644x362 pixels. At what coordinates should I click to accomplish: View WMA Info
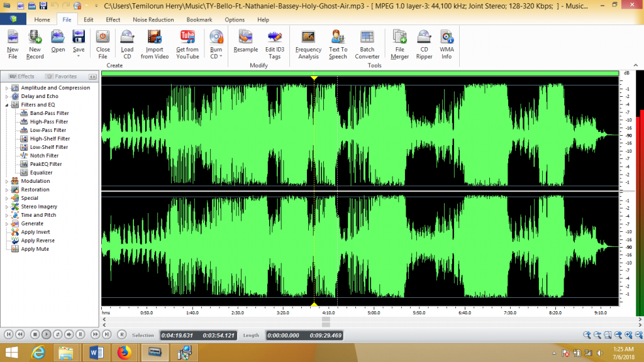[x=447, y=44]
